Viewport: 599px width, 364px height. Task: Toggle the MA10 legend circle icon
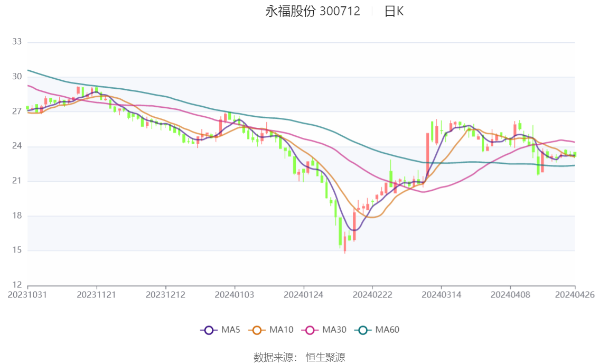click(x=257, y=330)
